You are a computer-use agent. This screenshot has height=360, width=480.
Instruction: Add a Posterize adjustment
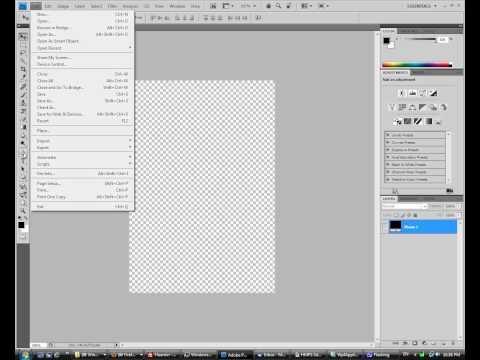click(407, 122)
